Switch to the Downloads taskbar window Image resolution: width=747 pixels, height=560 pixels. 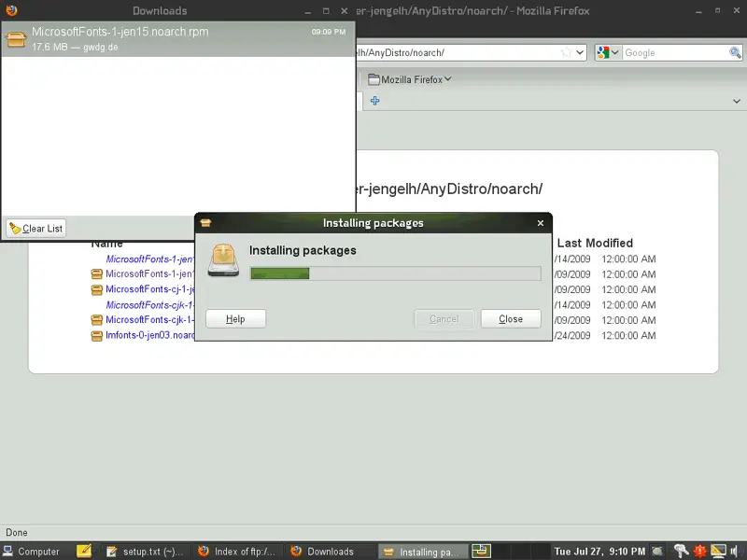[329, 552]
